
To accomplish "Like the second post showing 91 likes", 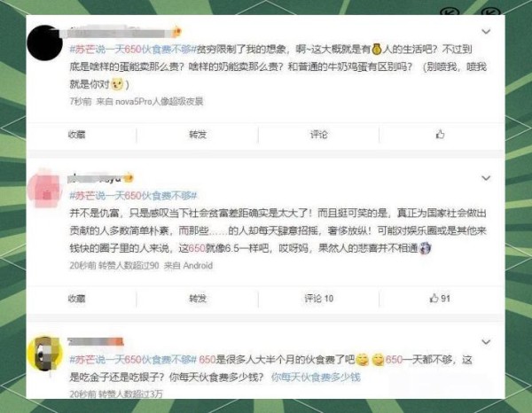I will coord(440,299).
